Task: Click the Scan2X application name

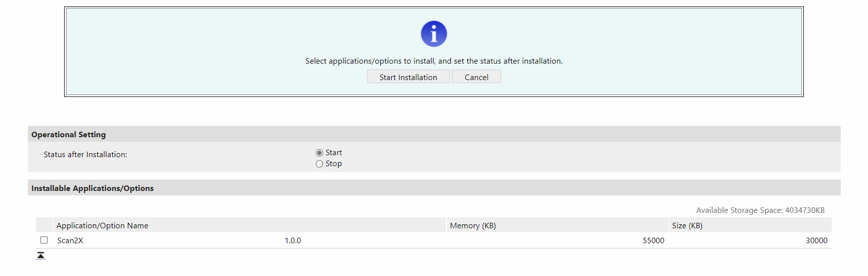Action: pyautogui.click(x=70, y=241)
